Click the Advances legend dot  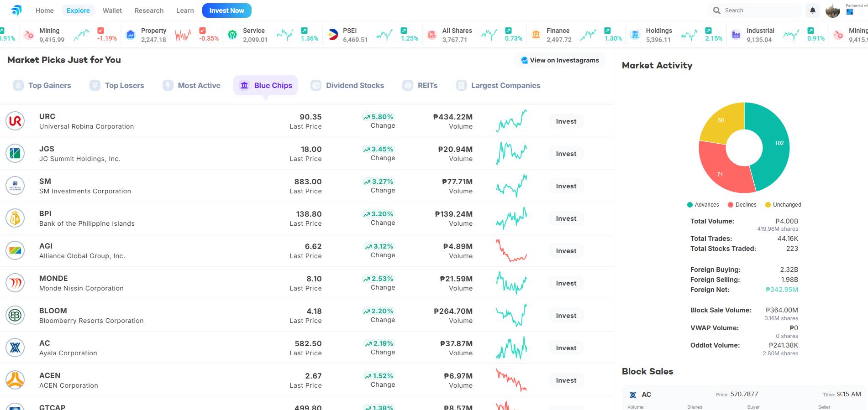pyautogui.click(x=690, y=205)
